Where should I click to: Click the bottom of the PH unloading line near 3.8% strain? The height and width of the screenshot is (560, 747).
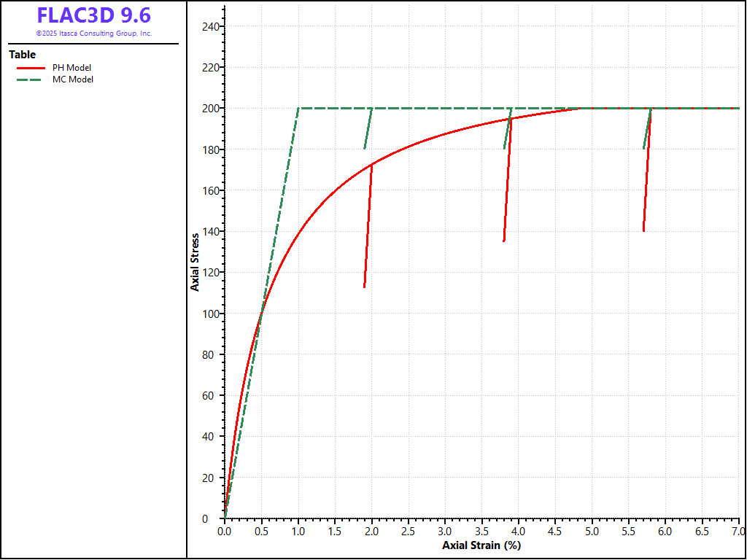pos(504,241)
